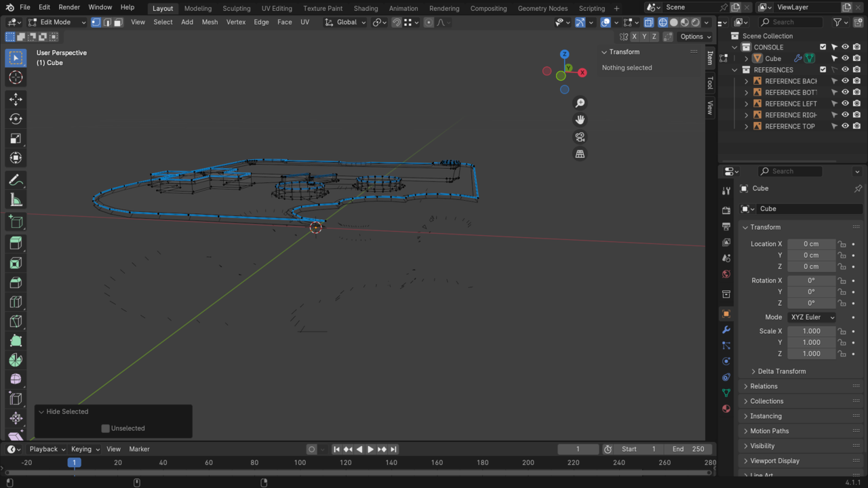This screenshot has width=868, height=488.
Task: Select the Measure tool
Action: (x=16, y=200)
